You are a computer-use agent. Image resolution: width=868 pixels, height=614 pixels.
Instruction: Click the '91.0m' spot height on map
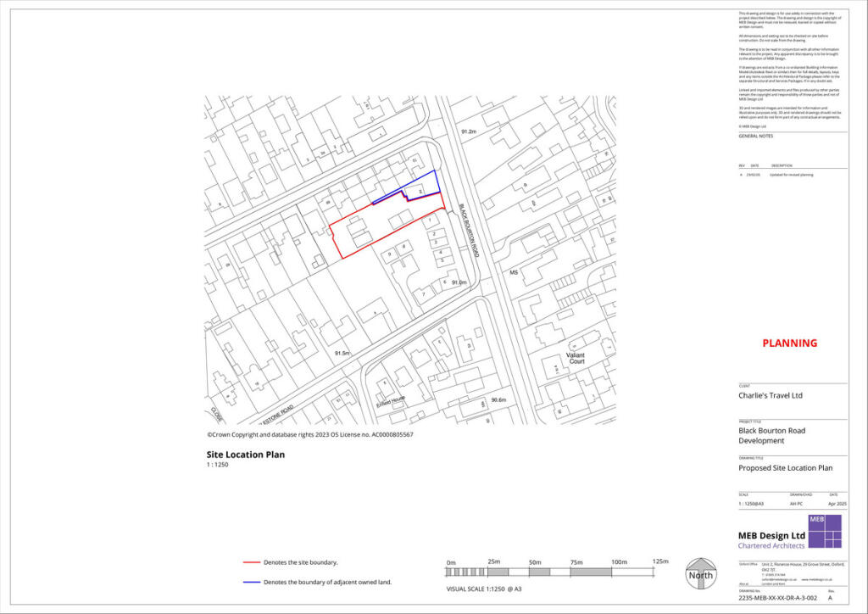click(459, 283)
